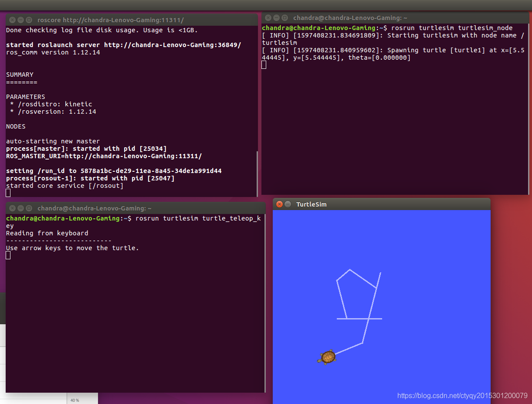
Task: Click 'Done checking log file disk usage' line
Action: click(102, 30)
